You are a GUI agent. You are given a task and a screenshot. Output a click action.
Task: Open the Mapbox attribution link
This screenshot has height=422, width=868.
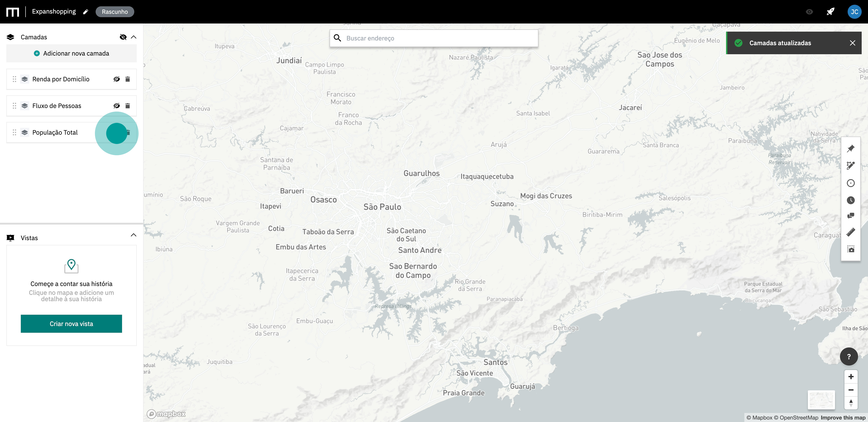pyautogui.click(x=759, y=418)
